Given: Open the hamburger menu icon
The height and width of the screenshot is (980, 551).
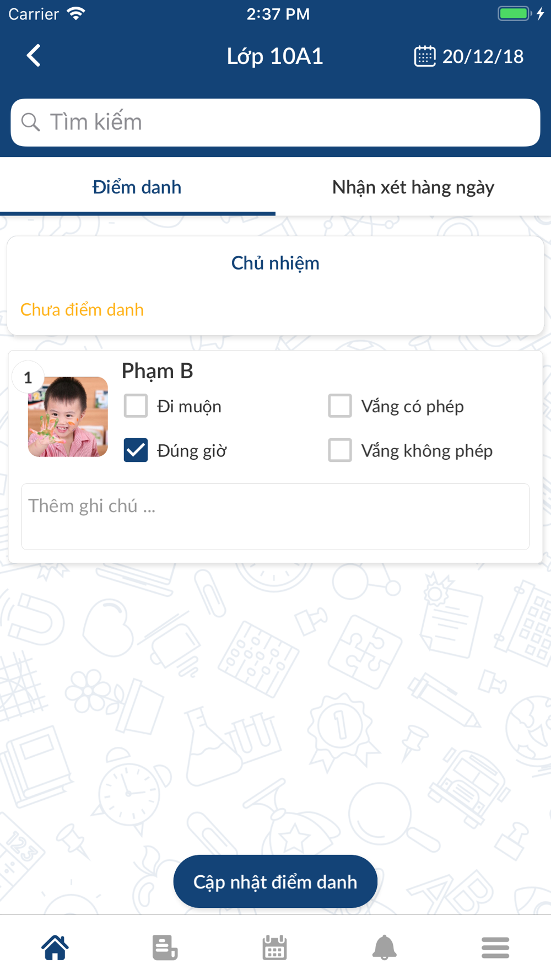Looking at the screenshot, I should 495,947.
